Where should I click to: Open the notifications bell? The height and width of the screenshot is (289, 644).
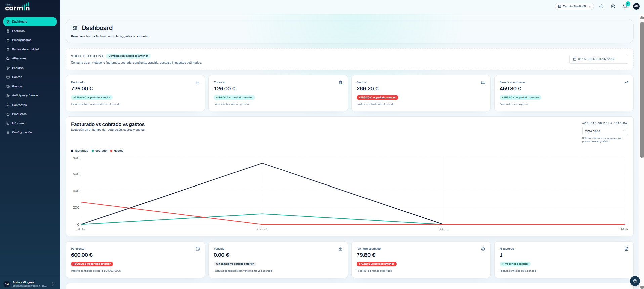[625, 6]
